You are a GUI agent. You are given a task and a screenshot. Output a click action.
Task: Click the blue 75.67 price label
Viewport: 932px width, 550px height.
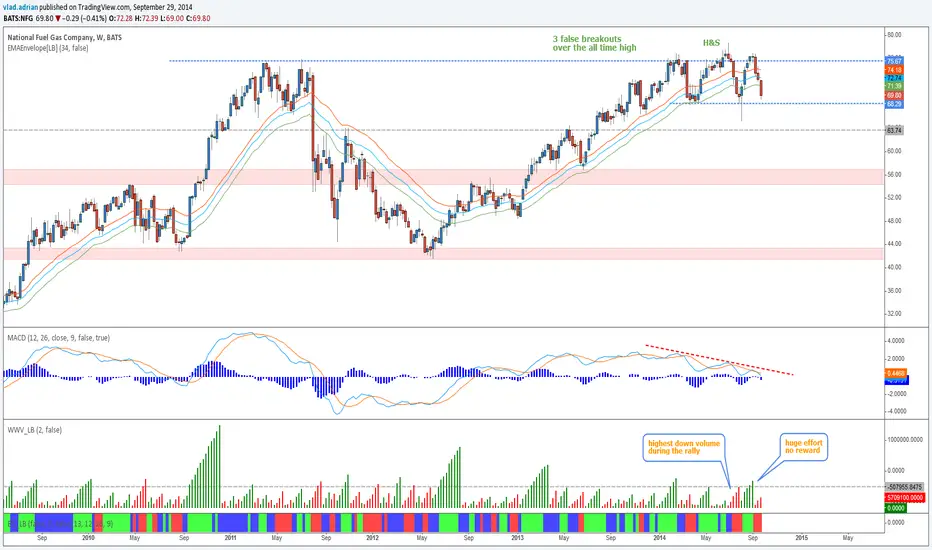(894, 61)
